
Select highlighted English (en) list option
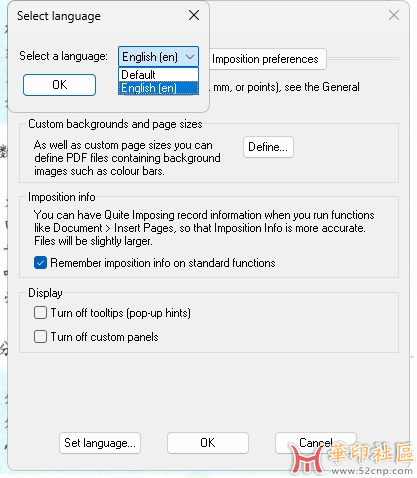(x=158, y=88)
